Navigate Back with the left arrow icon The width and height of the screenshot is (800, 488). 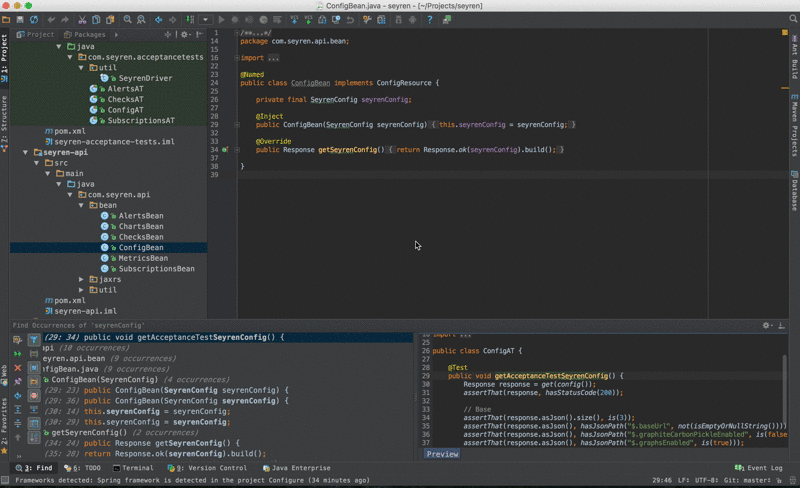159,20
